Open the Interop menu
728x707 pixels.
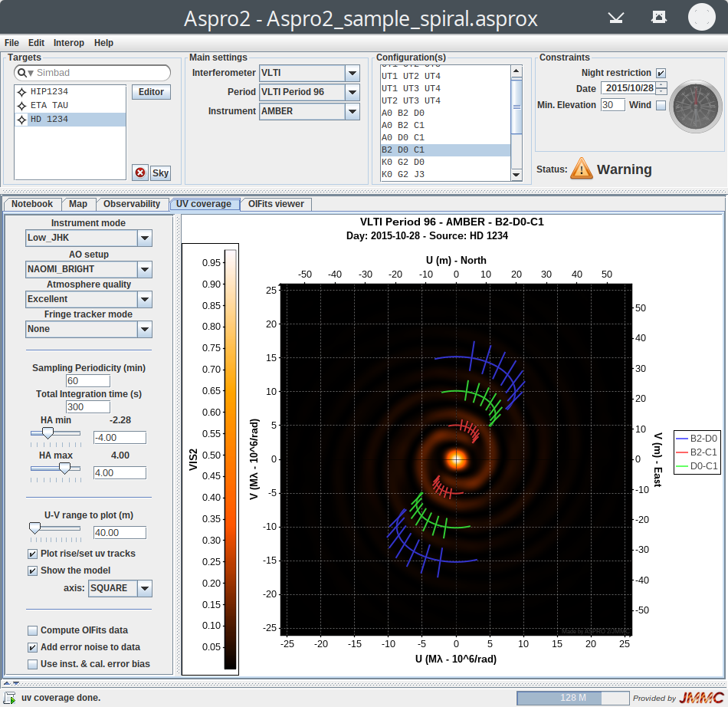[69, 43]
